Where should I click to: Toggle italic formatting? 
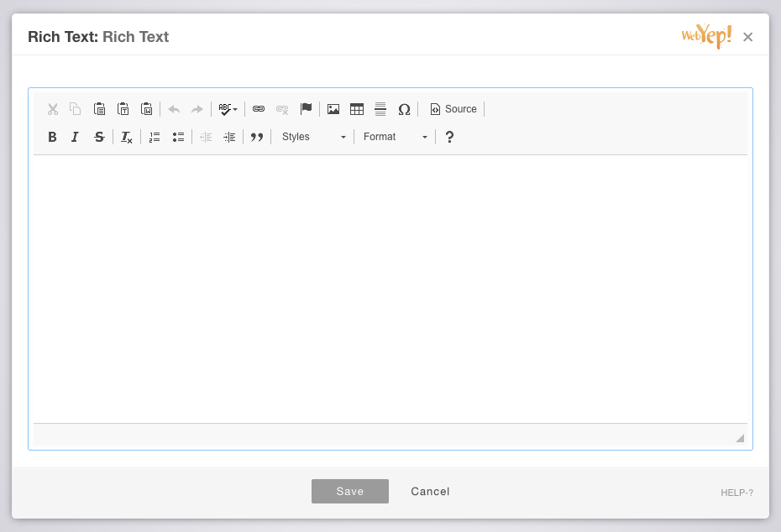pyautogui.click(x=75, y=137)
